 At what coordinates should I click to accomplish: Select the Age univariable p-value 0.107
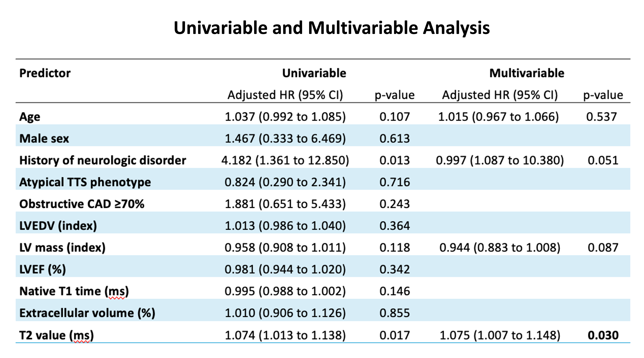click(x=395, y=117)
